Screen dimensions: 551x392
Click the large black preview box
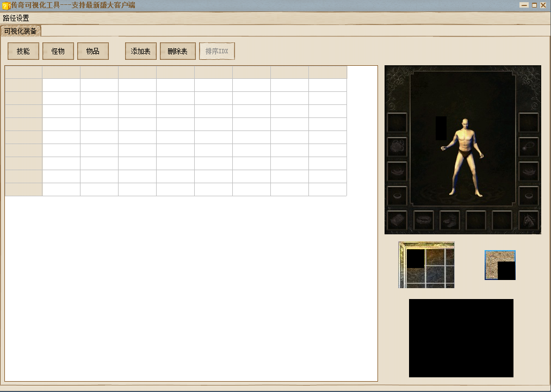pyautogui.click(x=461, y=338)
